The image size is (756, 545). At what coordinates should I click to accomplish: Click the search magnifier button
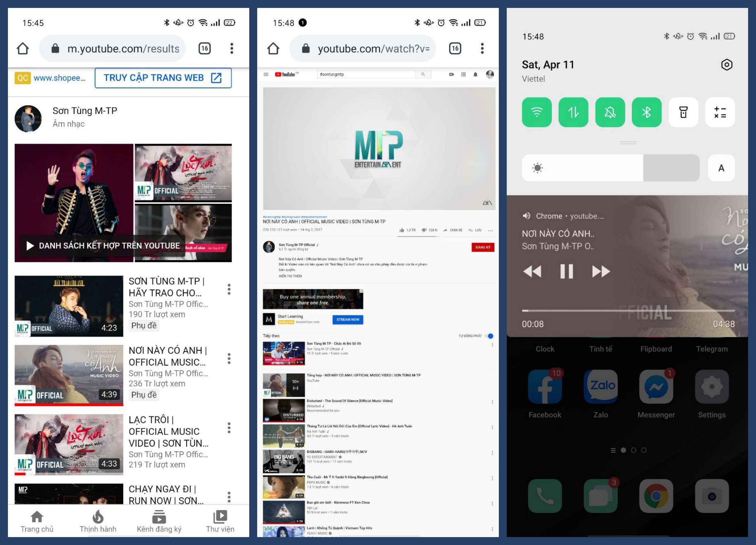tap(423, 74)
